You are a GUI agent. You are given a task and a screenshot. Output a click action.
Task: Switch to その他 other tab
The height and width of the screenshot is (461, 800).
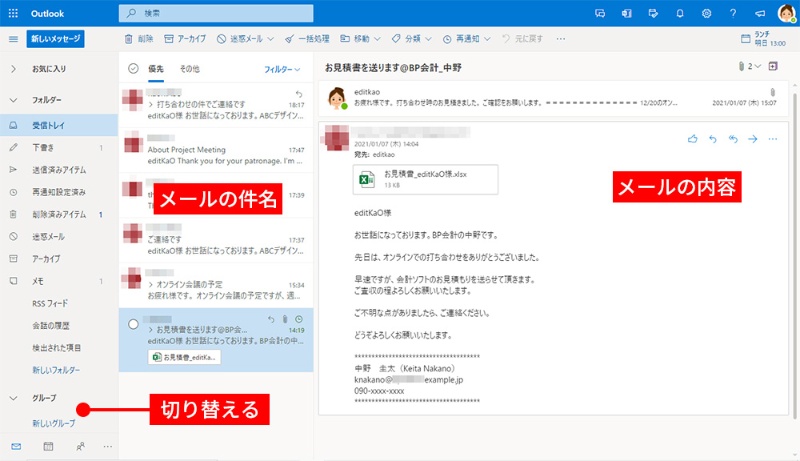(190, 69)
